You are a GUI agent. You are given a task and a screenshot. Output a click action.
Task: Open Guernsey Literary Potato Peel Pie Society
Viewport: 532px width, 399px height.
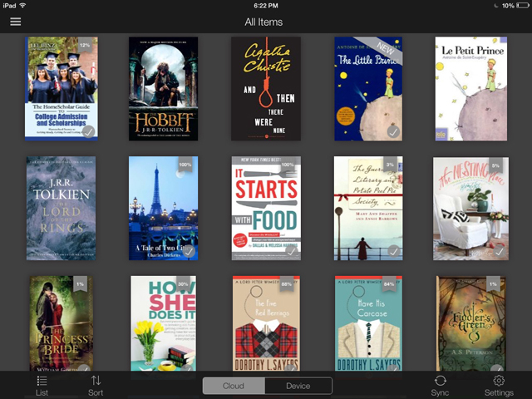(368, 209)
